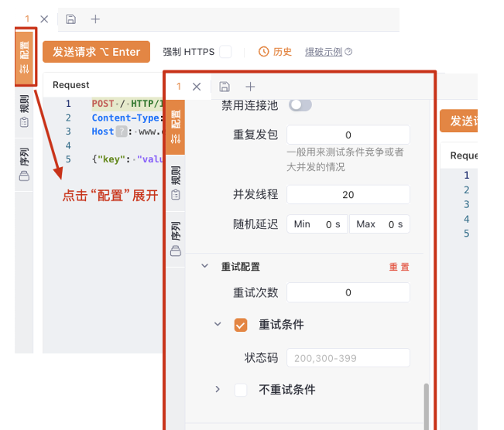Click the 'Host' line in the request editor
Image resolution: width=504 pixels, height=430 pixels.
[128, 131]
